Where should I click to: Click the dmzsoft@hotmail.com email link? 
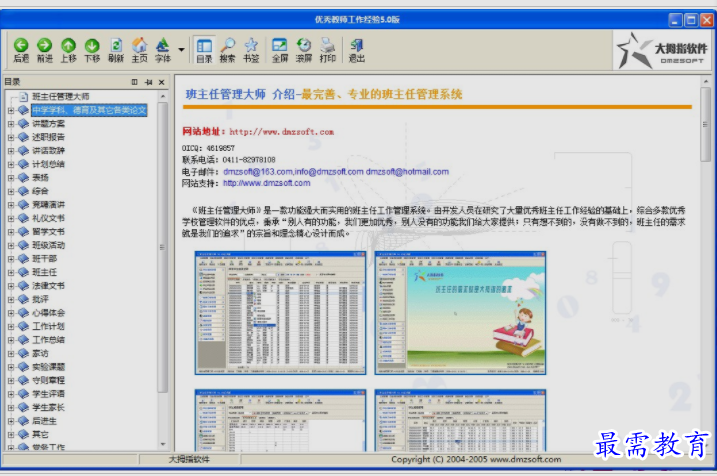click(x=407, y=172)
